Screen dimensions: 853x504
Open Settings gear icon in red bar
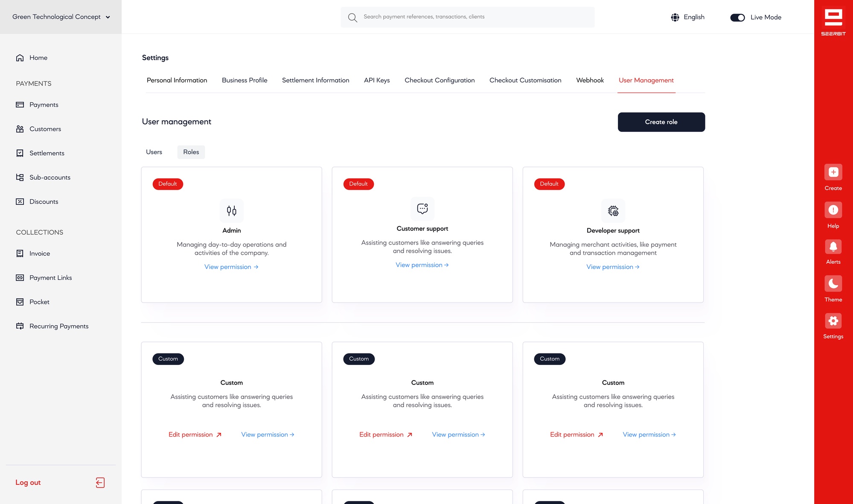833,321
